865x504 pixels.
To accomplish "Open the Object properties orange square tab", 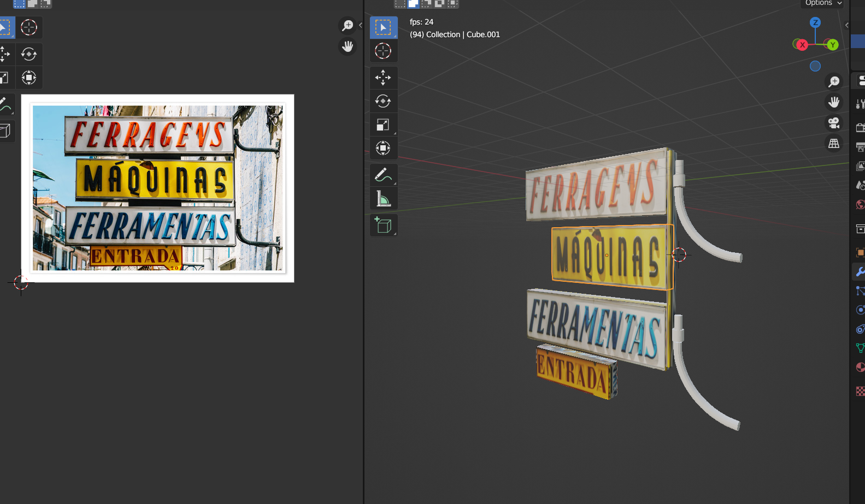I will [x=860, y=252].
